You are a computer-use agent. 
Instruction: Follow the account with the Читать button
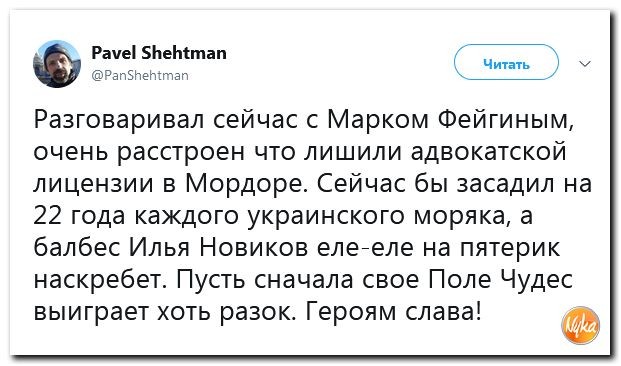point(506,63)
